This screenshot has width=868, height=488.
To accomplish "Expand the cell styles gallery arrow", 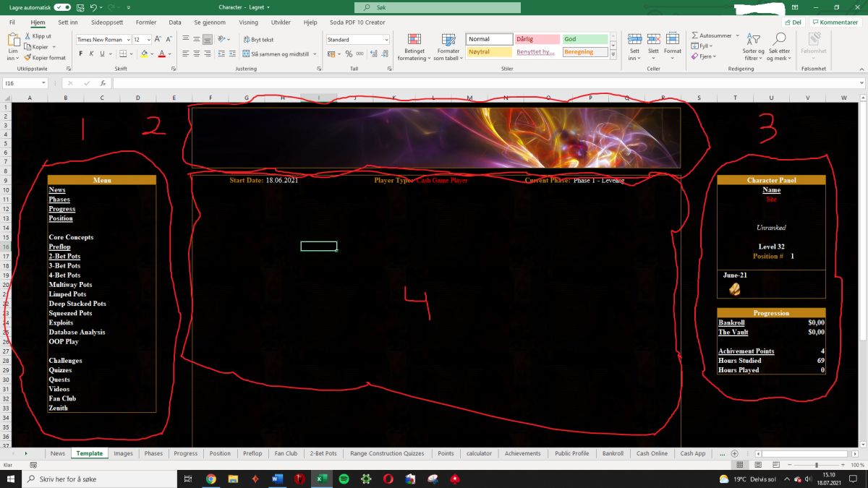I will tap(613, 55).
